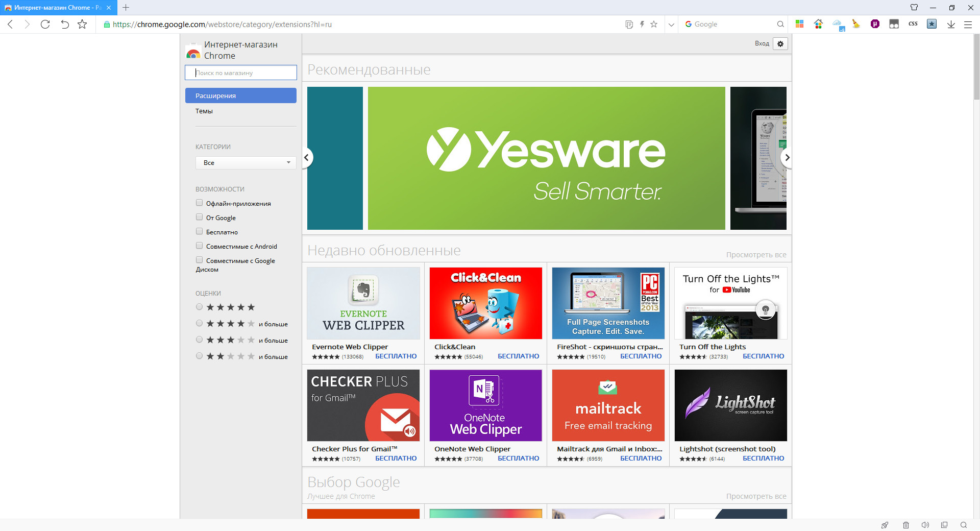This screenshot has width=980, height=531.
Task: Open Mailtrack free email tracking tile
Action: tap(608, 415)
